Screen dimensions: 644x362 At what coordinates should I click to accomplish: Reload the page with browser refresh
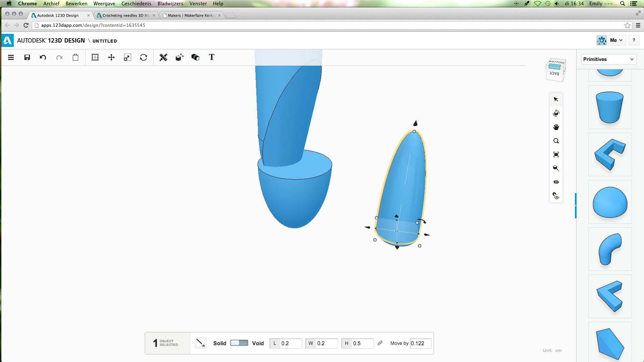26,25
